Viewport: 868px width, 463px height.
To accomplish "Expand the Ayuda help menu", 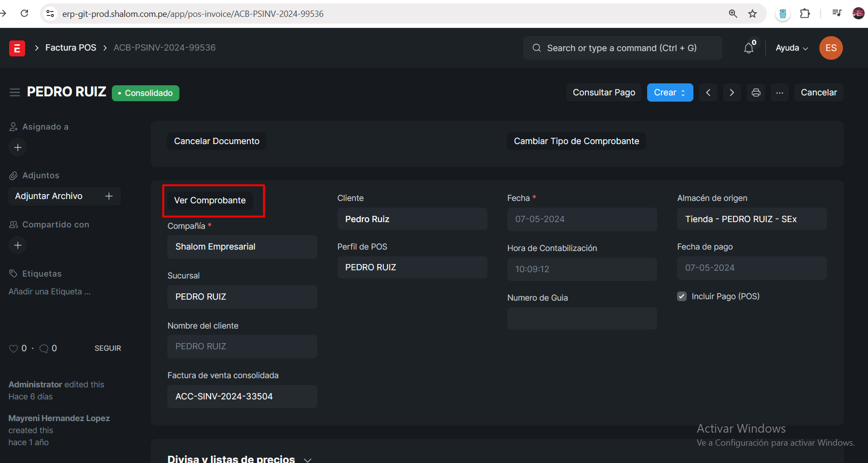I will (x=791, y=48).
